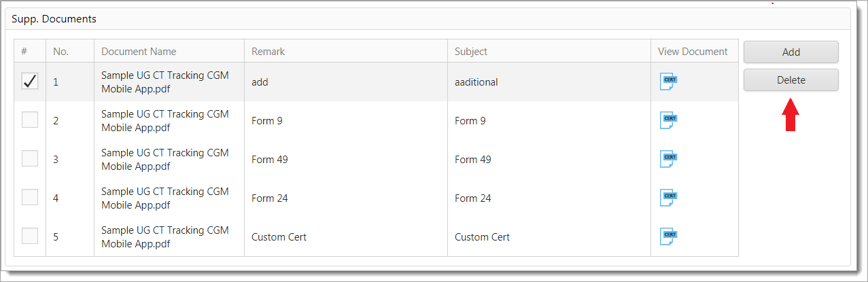
Task: Tick the checkbox for the Form 24 row
Action: 30,198
